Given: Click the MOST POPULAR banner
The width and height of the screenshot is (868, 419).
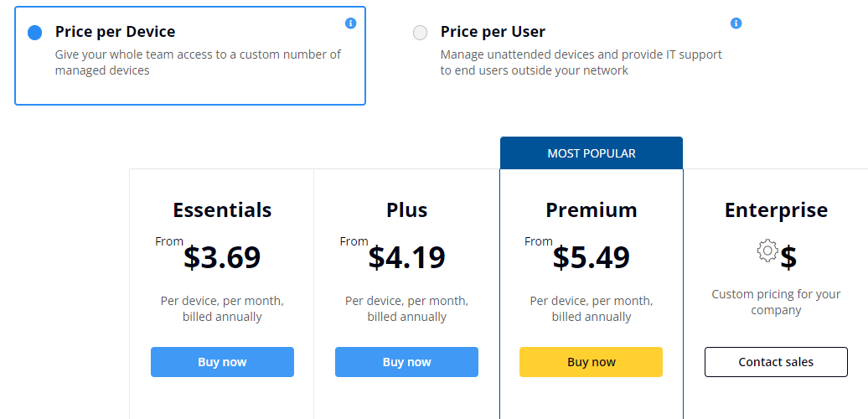Looking at the screenshot, I should tap(592, 153).
